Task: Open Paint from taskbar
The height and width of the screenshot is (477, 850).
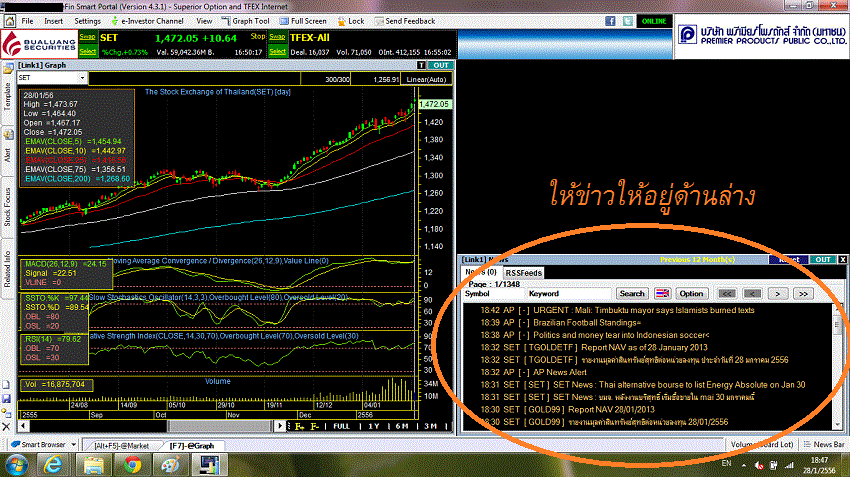Action: (170, 465)
